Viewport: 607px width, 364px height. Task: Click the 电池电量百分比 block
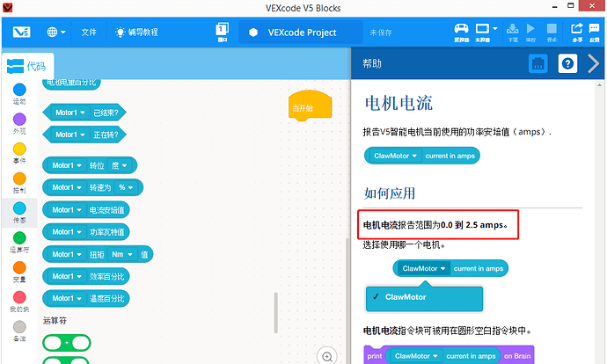pyautogui.click(x=71, y=84)
